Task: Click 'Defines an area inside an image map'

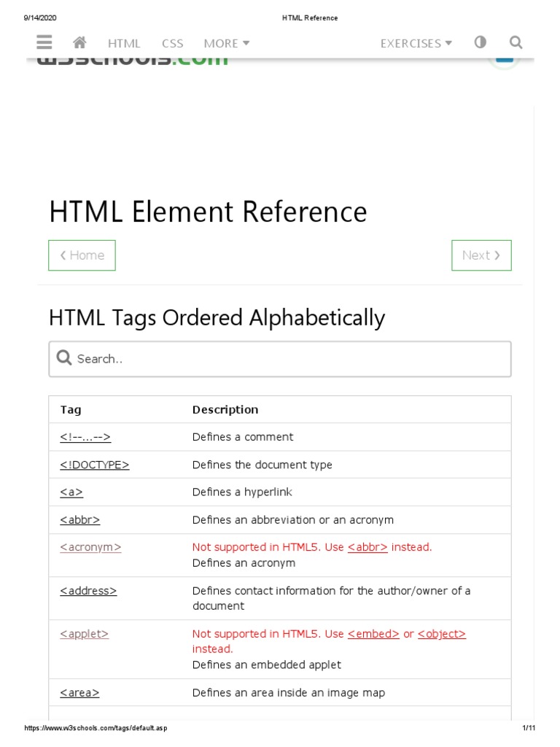Action: tap(289, 693)
